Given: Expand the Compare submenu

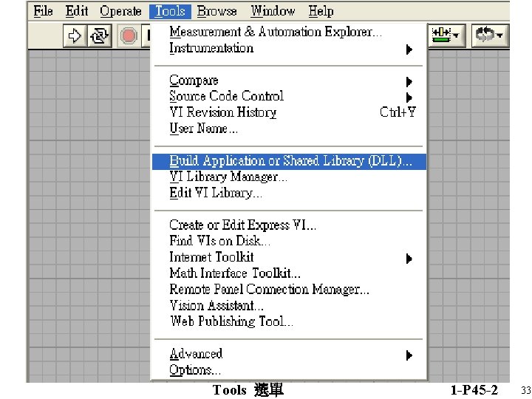Looking at the screenshot, I should click(289, 81).
